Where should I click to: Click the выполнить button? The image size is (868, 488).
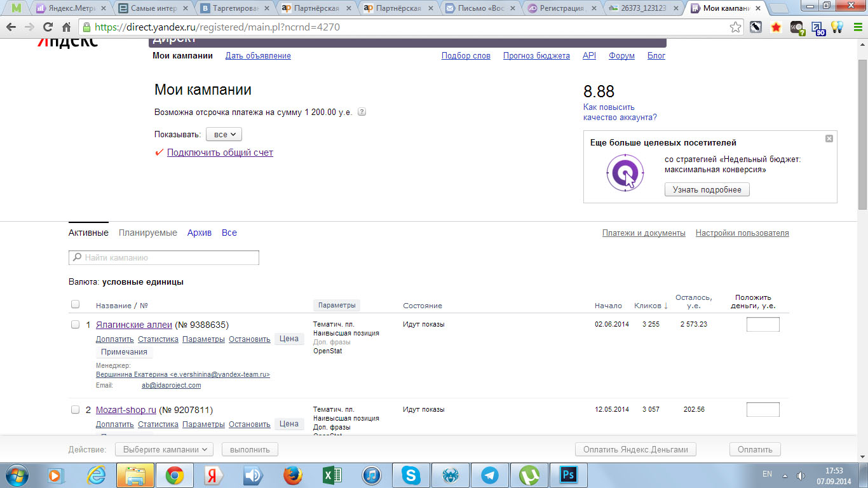pyautogui.click(x=250, y=449)
